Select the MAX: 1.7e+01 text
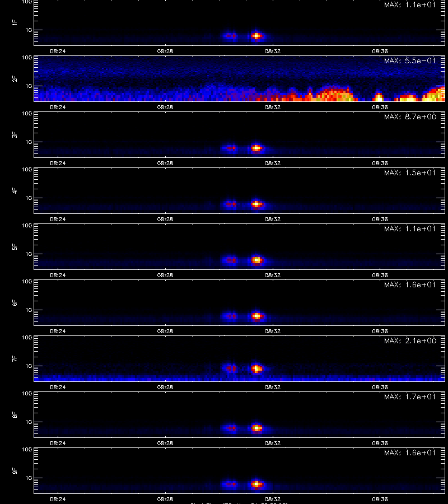 410,396
